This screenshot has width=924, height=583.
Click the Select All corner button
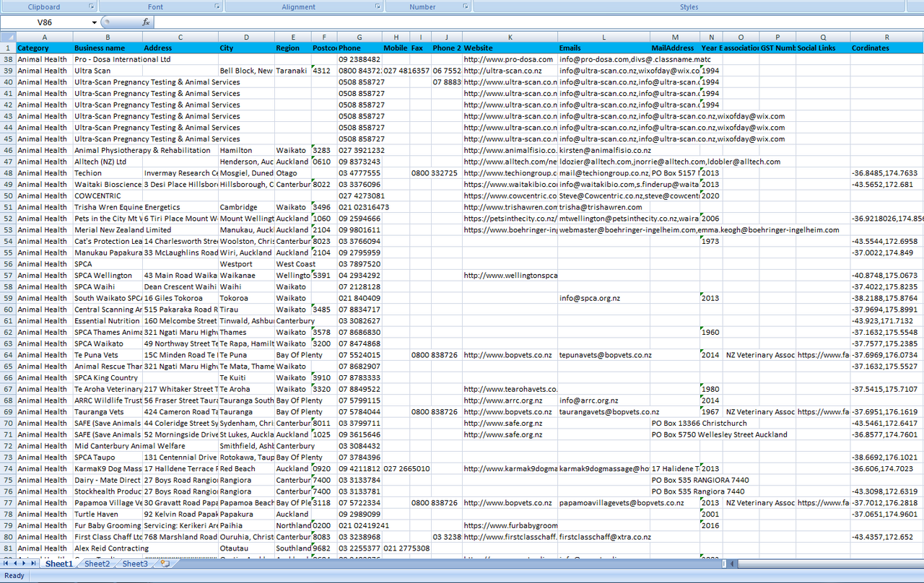tap(7, 37)
